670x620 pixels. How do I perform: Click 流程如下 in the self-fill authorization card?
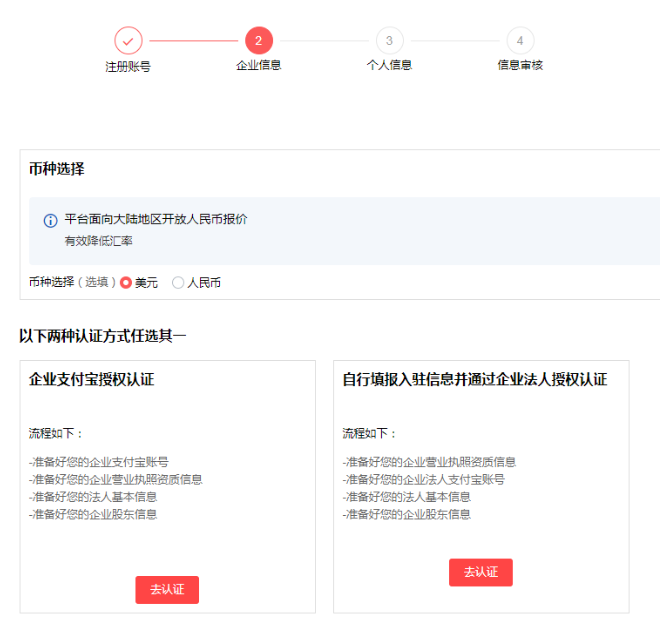coord(369,434)
